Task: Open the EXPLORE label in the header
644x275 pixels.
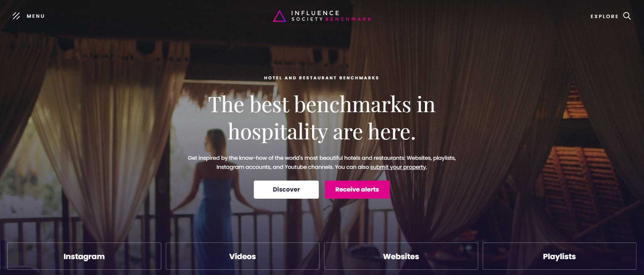Action: click(604, 16)
